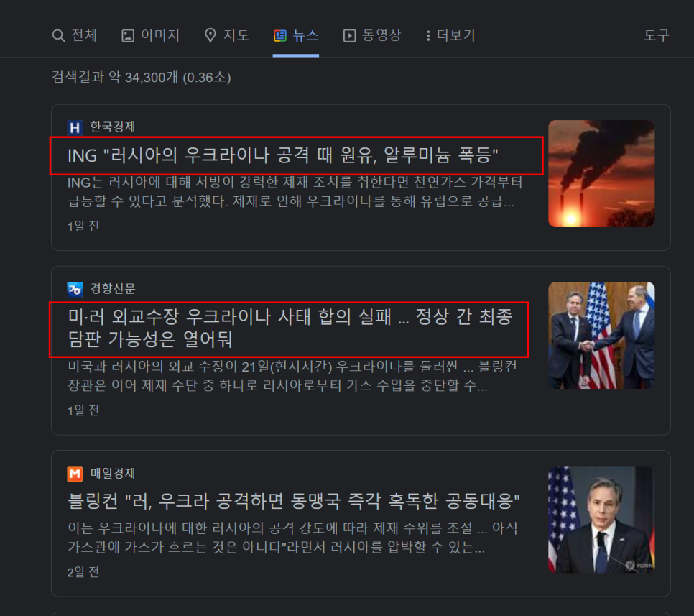This screenshot has height=616, width=694.
Task: Click the 2일 전 timestamp under 매일경제
Action: 83,572
